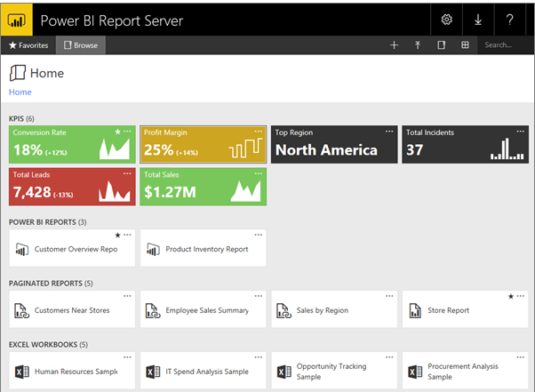The width and height of the screenshot is (535, 392).
Task: Click the Manage folder icon in toolbar
Action: [x=441, y=45]
